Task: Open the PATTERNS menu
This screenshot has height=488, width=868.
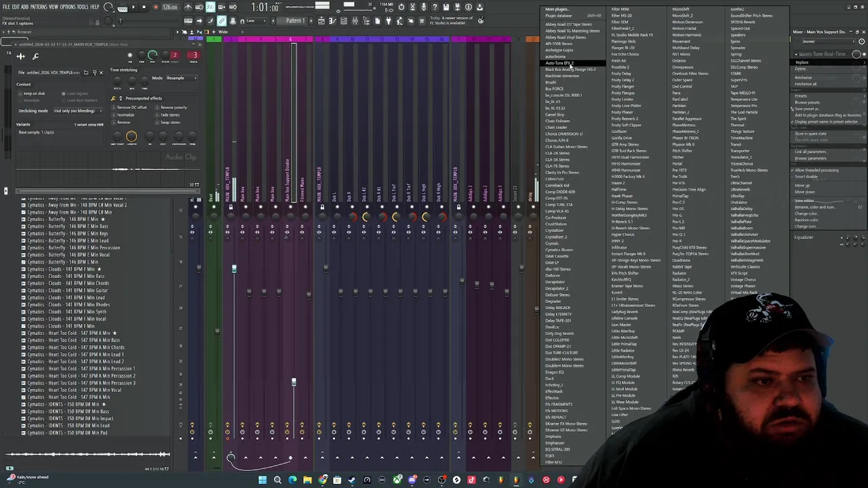Action: coord(39,7)
